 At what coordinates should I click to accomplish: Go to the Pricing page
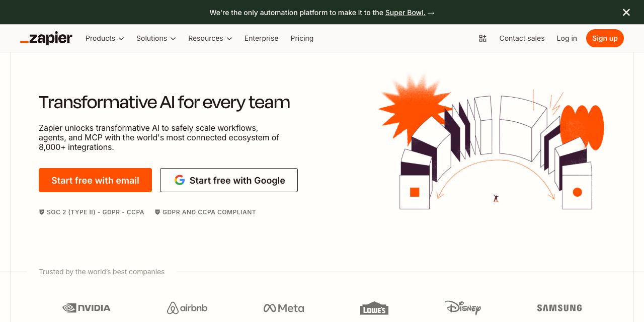click(302, 38)
